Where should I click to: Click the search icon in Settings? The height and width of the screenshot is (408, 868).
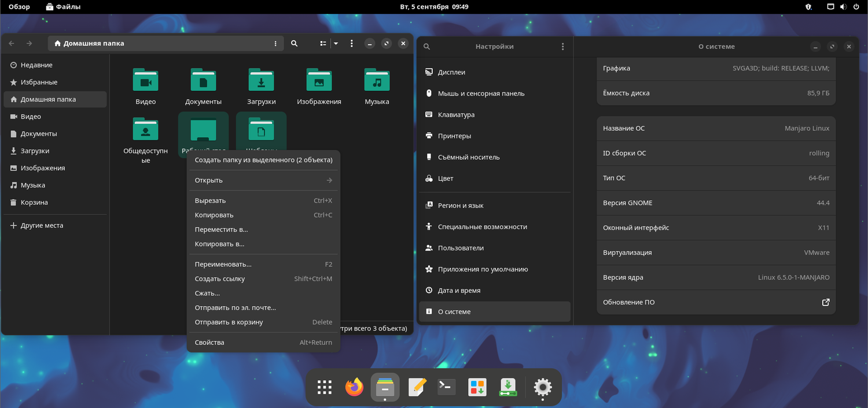point(427,46)
